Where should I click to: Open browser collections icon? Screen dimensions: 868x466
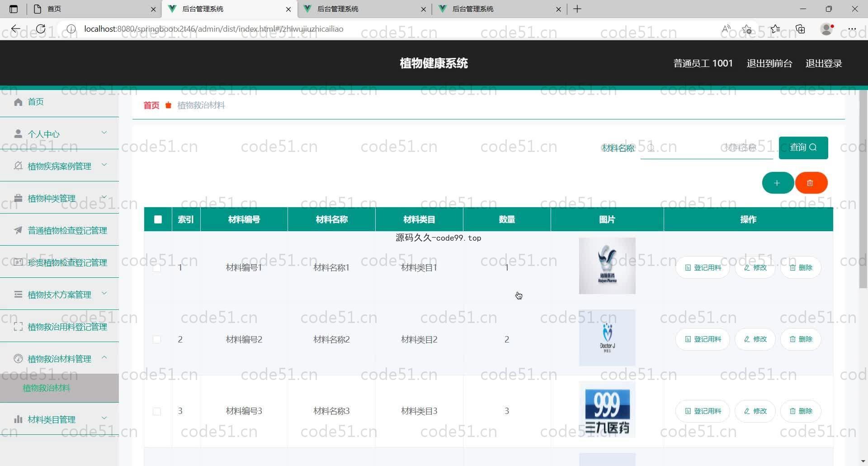(801, 29)
